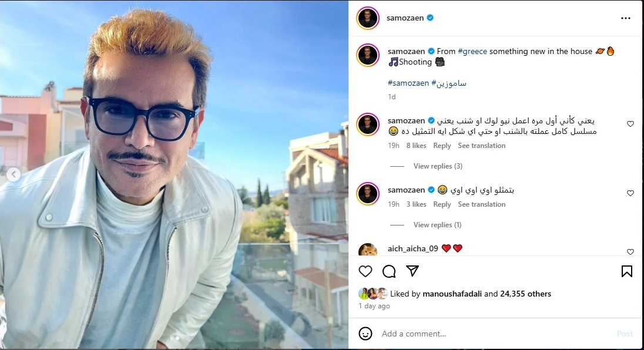Open the #samozaen hashtag
The height and width of the screenshot is (350, 644).
pyautogui.click(x=408, y=83)
